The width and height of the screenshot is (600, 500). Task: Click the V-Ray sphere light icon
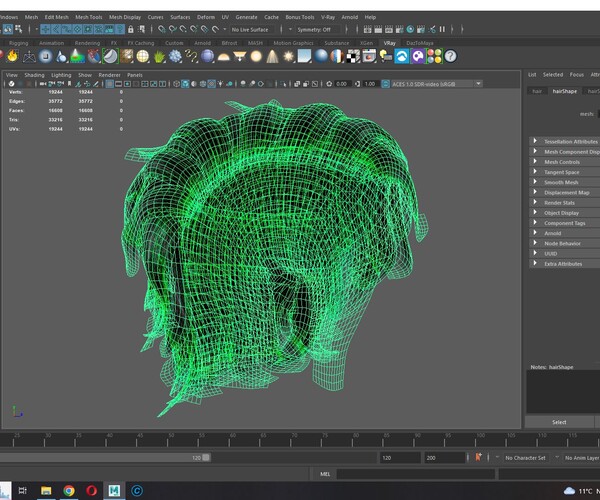pyautogui.click(x=256, y=56)
